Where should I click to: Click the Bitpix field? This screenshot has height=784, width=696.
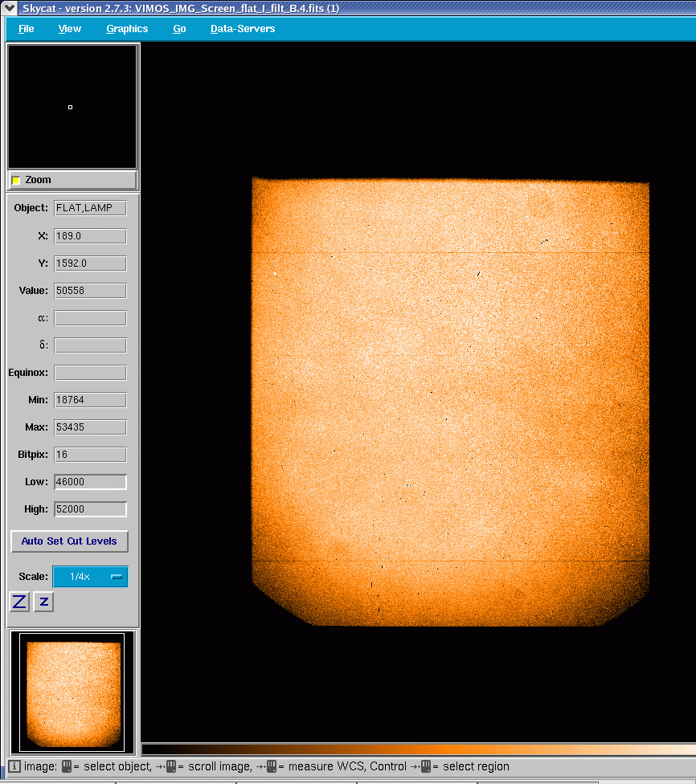pyautogui.click(x=91, y=455)
